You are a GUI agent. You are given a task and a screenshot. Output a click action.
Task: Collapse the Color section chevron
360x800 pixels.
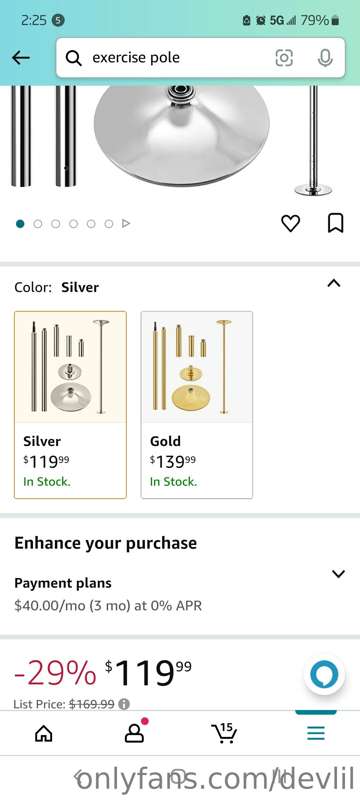(x=333, y=283)
